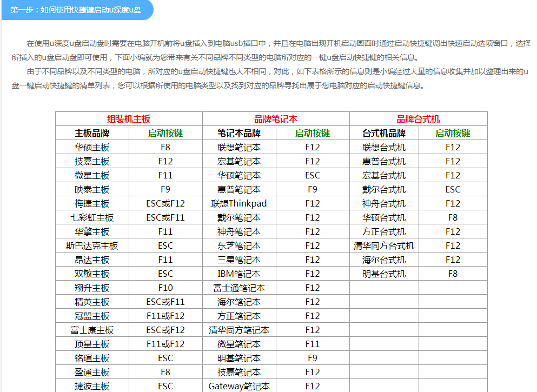Image resolution: width=537 pixels, height=392 pixels.
Task: Select the 'Gateway笔记本' cell
Action: [239, 386]
